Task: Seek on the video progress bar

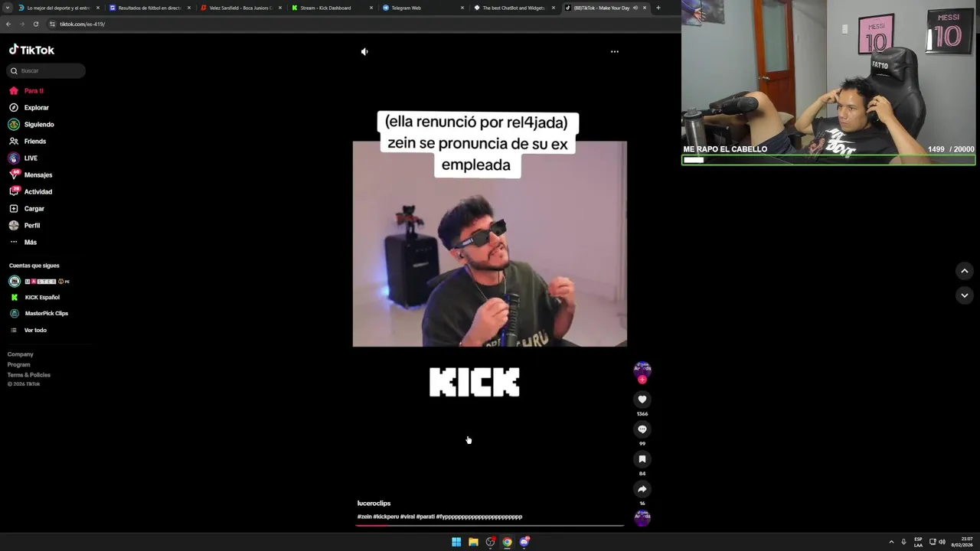Action: [x=490, y=526]
